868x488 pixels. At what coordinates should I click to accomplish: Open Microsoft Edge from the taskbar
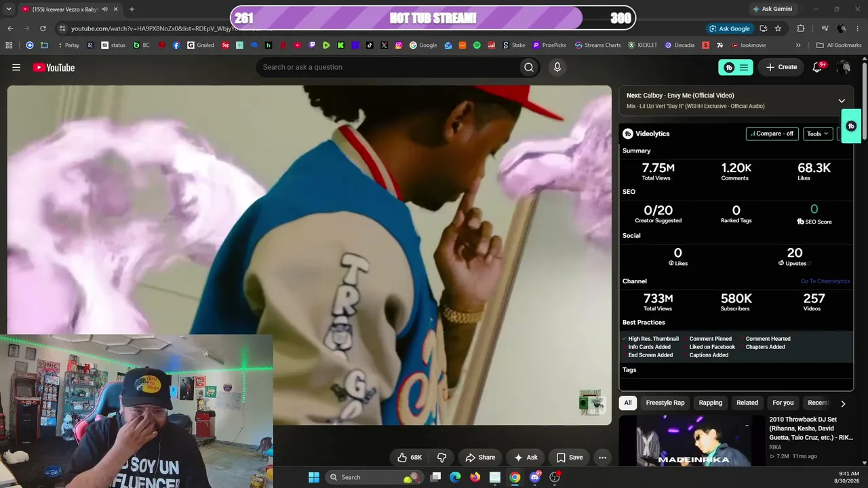[455, 477]
